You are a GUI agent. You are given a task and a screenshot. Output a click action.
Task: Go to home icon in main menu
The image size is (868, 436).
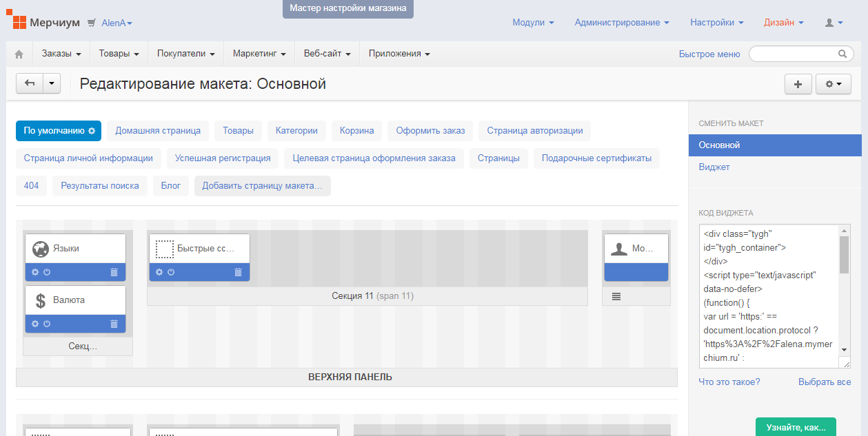19,54
